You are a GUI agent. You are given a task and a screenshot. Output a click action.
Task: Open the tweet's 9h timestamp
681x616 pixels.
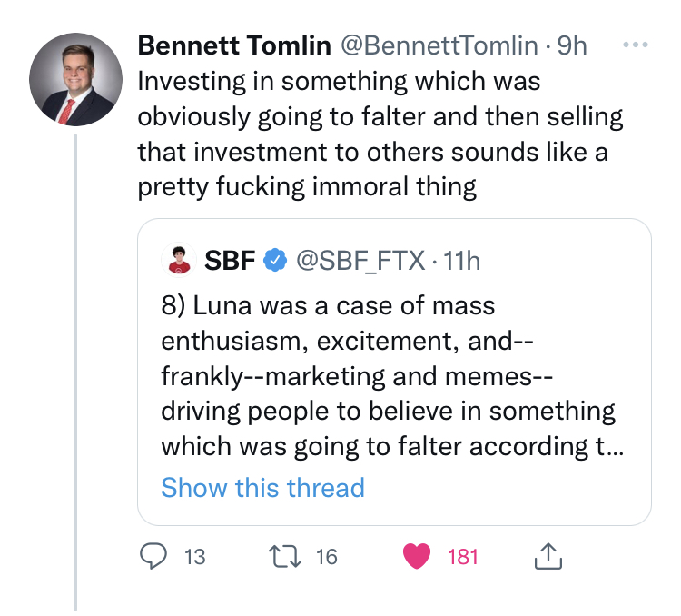click(x=572, y=45)
